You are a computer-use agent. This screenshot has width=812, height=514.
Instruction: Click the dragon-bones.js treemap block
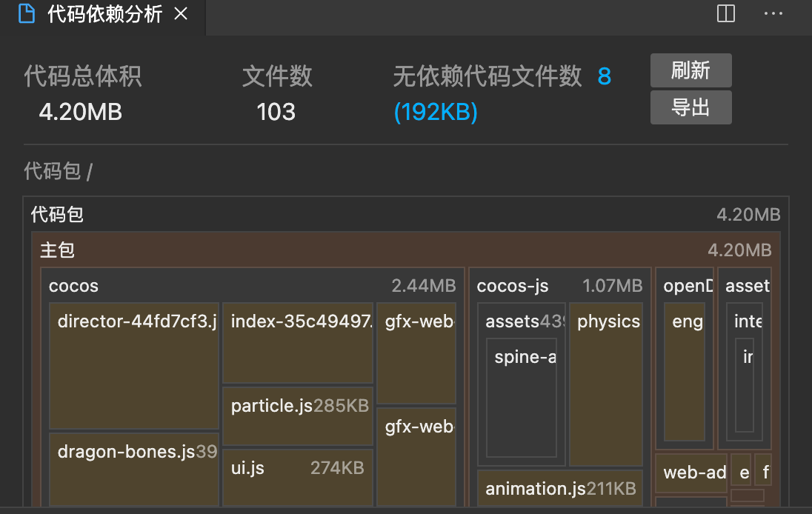(133, 470)
